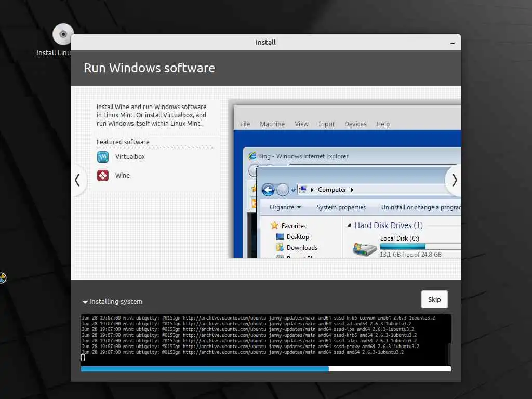
Task: Minimize the Install window
Action: pyautogui.click(x=453, y=43)
